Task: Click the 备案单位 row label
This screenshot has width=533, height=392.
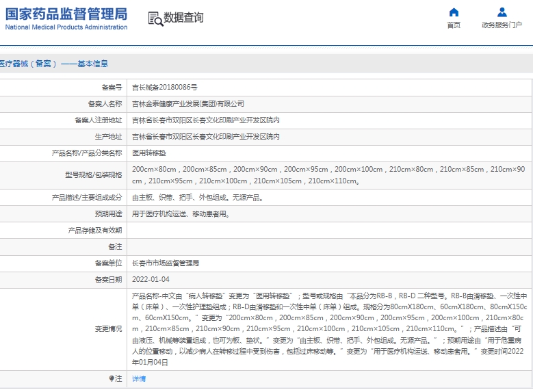Action: click(x=108, y=263)
